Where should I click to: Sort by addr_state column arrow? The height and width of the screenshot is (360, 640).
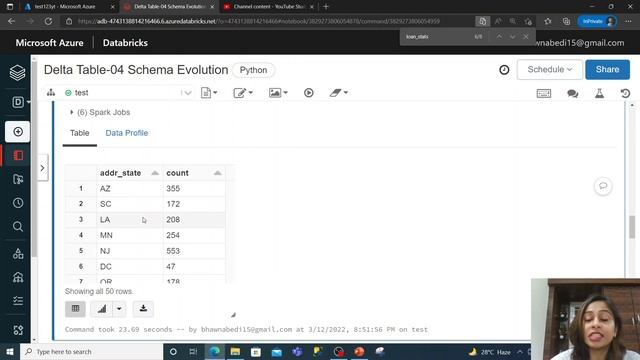pos(155,173)
